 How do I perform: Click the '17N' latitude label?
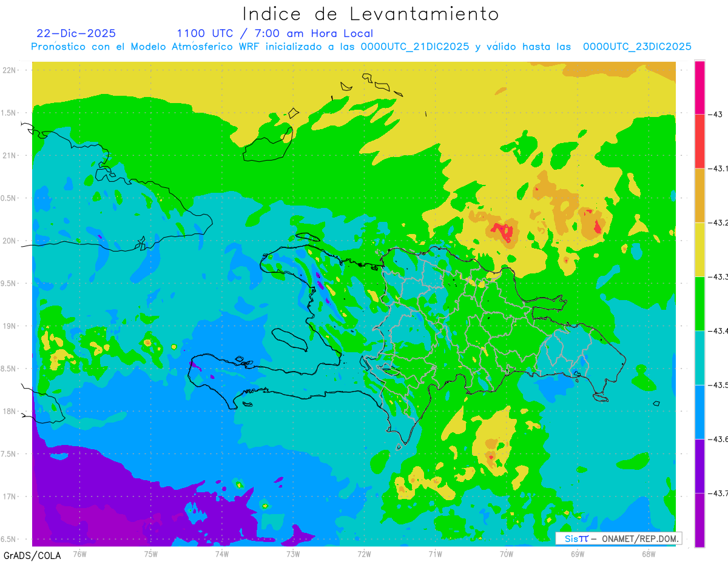coord(10,497)
